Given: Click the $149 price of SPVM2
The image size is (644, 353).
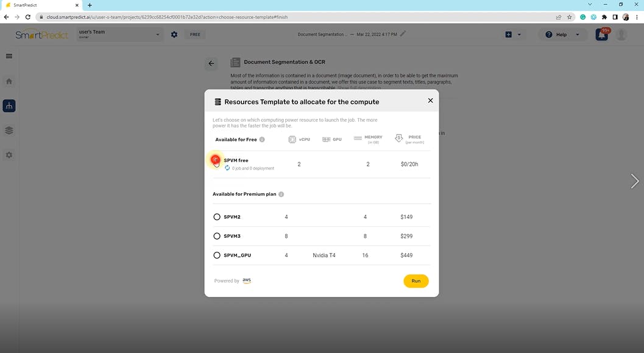Looking at the screenshot, I should [406, 217].
